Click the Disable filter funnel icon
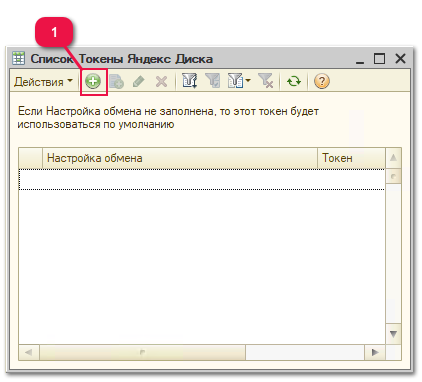The width and height of the screenshot is (422, 382). (266, 81)
